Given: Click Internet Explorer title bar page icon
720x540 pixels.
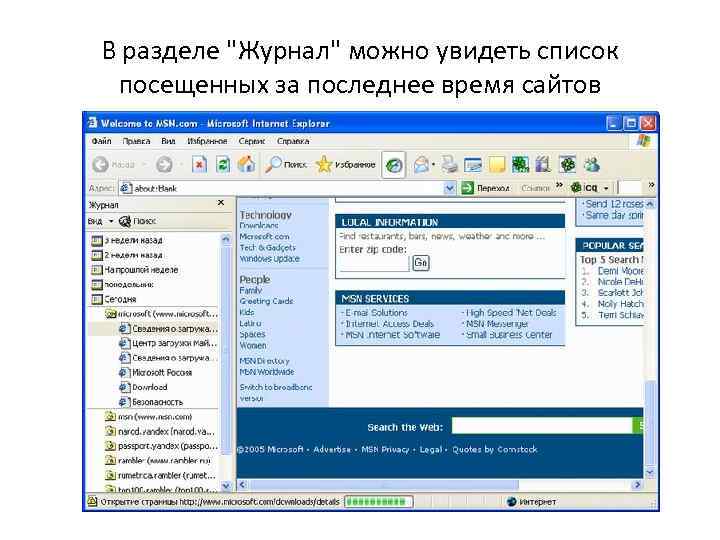Looking at the screenshot, I should (93, 123).
